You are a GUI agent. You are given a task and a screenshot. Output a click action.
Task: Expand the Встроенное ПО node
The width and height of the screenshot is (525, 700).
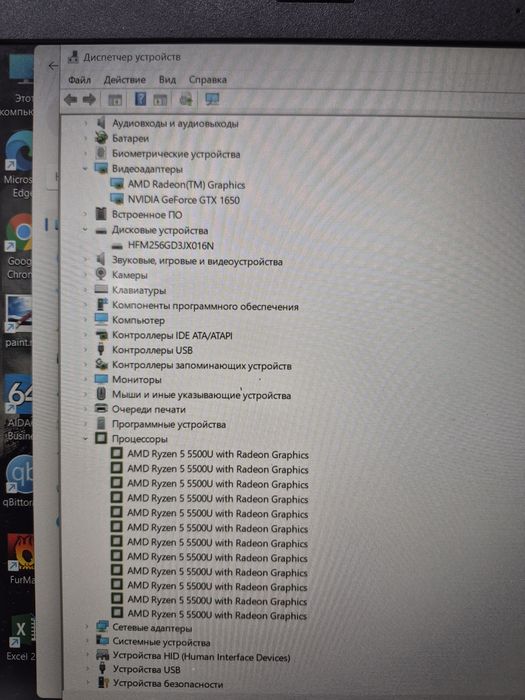coord(85,214)
